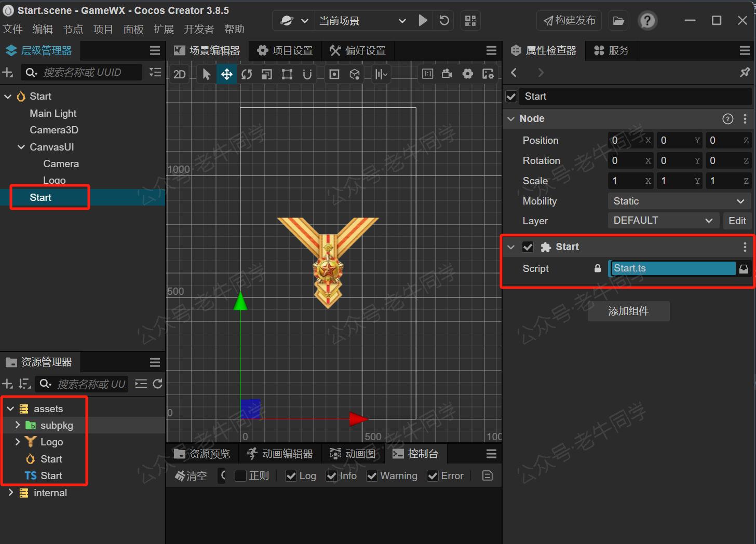Click the refresh preview icon
Screen dimensions: 756x544
444,21
